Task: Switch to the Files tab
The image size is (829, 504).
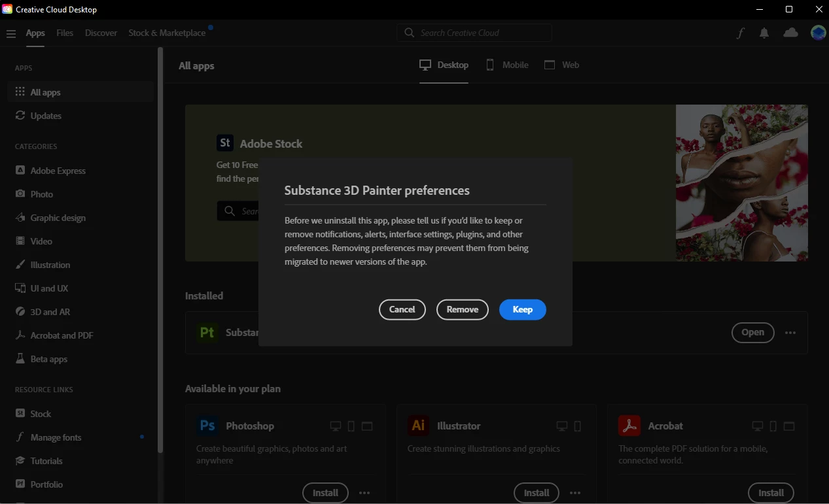Action: [x=65, y=33]
